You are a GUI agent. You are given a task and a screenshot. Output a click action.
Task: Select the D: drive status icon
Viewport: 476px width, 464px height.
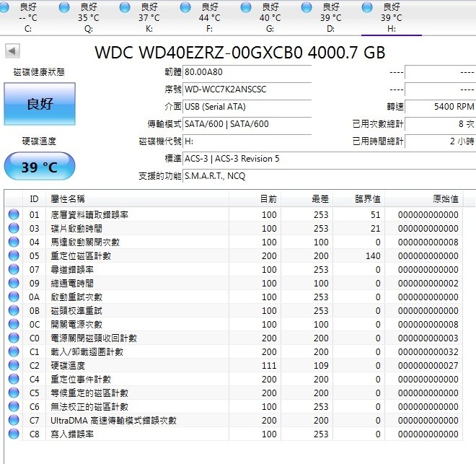click(307, 7)
